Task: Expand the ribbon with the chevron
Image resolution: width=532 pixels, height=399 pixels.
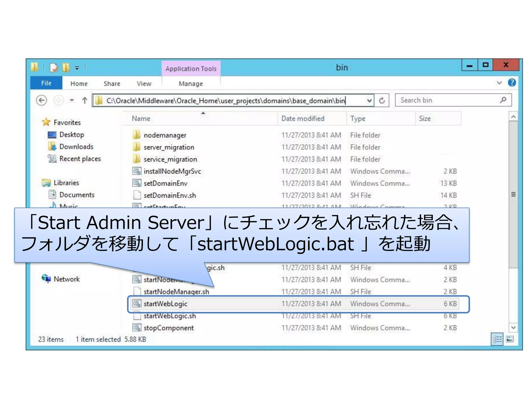Action: pyautogui.click(x=499, y=83)
